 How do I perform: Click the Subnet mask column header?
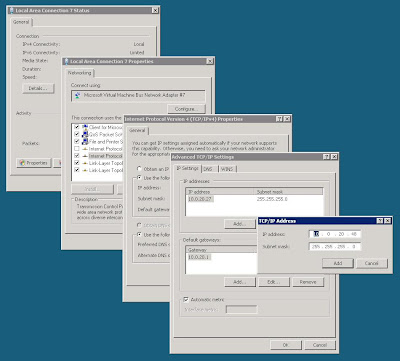(288, 192)
